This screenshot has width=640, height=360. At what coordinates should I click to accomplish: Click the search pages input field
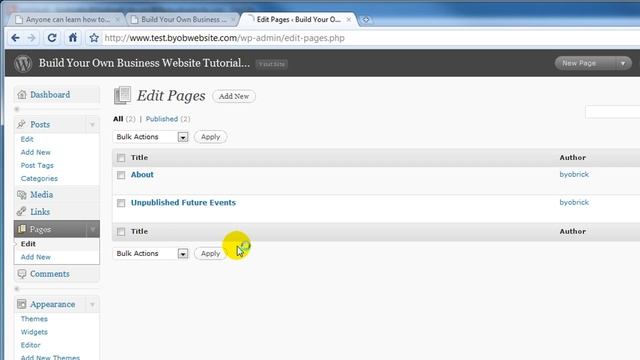coord(613,112)
